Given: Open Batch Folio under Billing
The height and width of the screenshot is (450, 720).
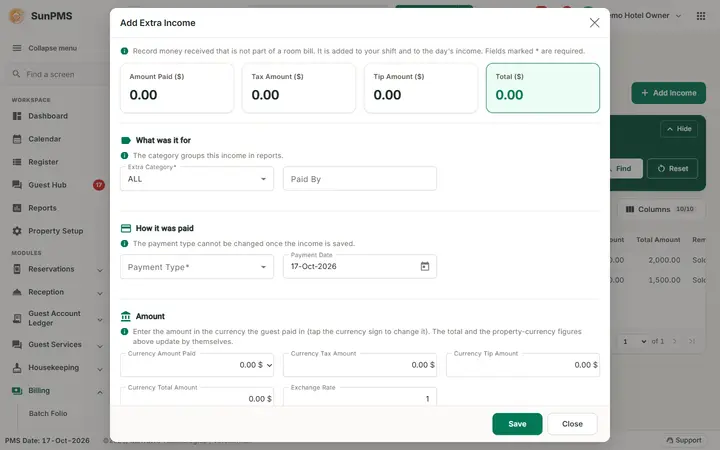Looking at the screenshot, I should pos(48,413).
